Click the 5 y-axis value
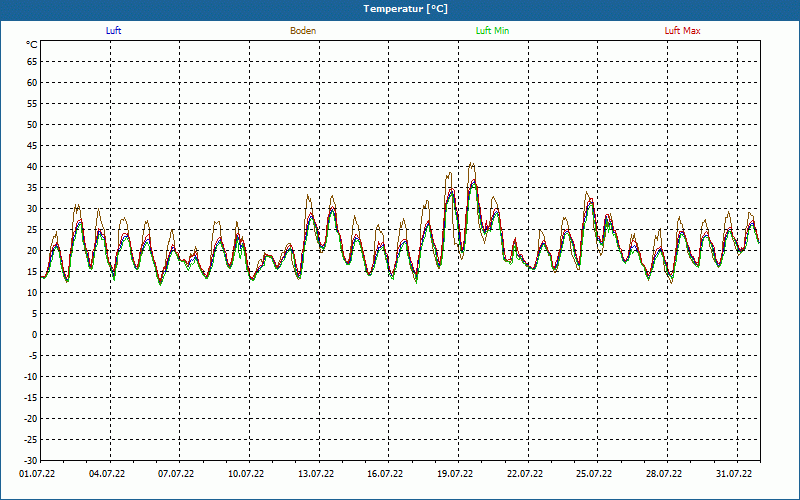 [x=35, y=314]
